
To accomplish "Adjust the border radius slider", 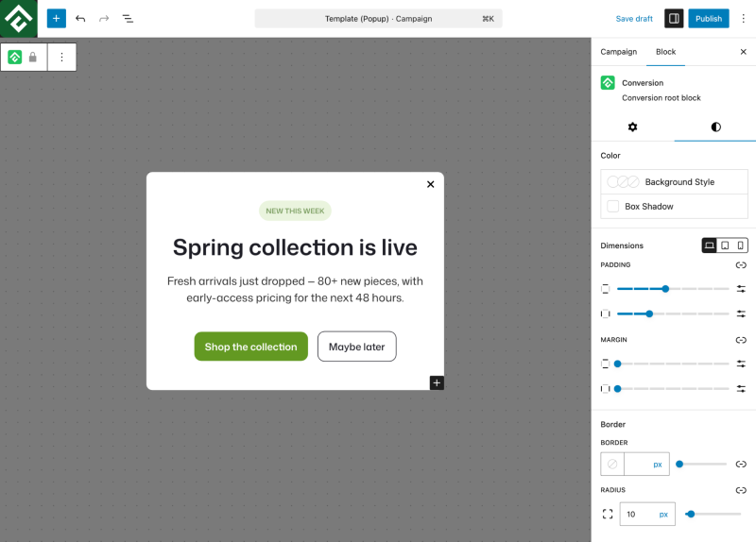I will [713, 514].
